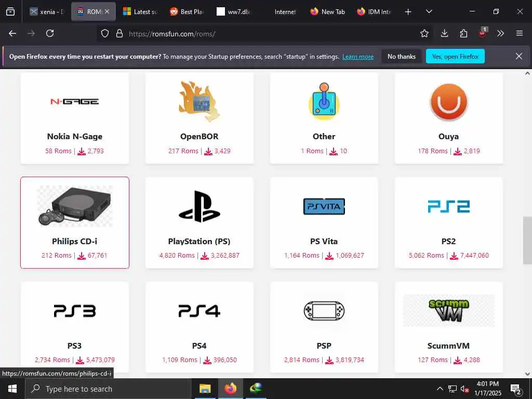532x399 pixels.
Task: Click the No thanks button
Action: coord(402,56)
